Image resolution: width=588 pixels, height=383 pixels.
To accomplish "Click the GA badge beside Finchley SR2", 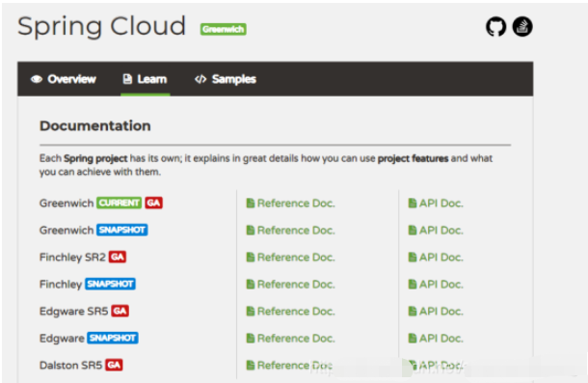I will (118, 257).
